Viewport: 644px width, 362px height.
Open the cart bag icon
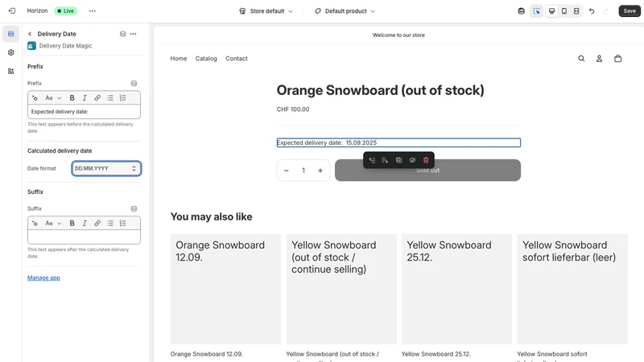[617, 59]
